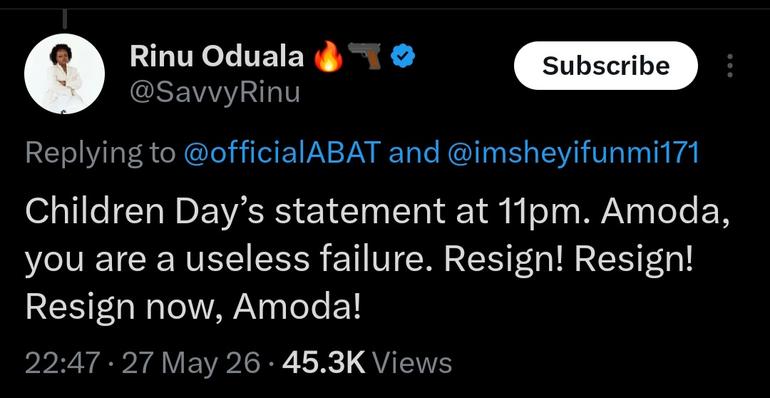Click the @SavvyRinu handle
The width and height of the screenshot is (770, 398).
pyautogui.click(x=215, y=92)
